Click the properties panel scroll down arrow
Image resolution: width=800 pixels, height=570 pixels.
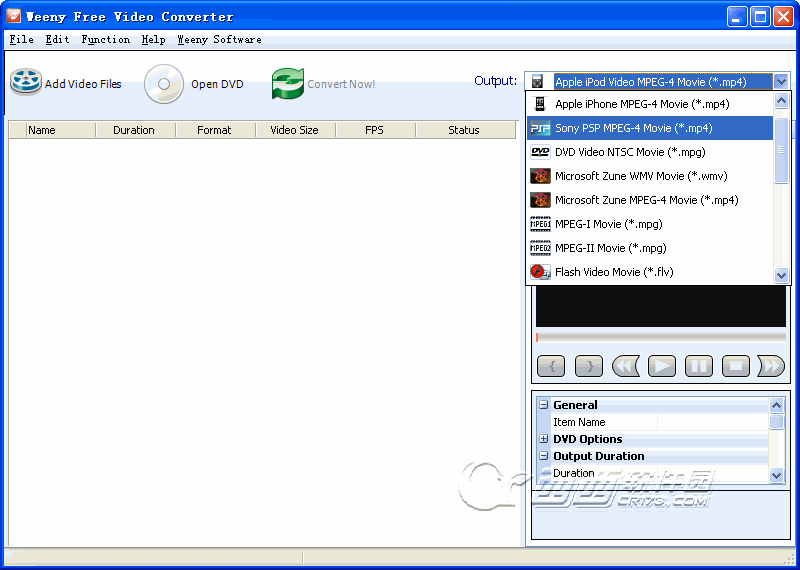(776, 475)
